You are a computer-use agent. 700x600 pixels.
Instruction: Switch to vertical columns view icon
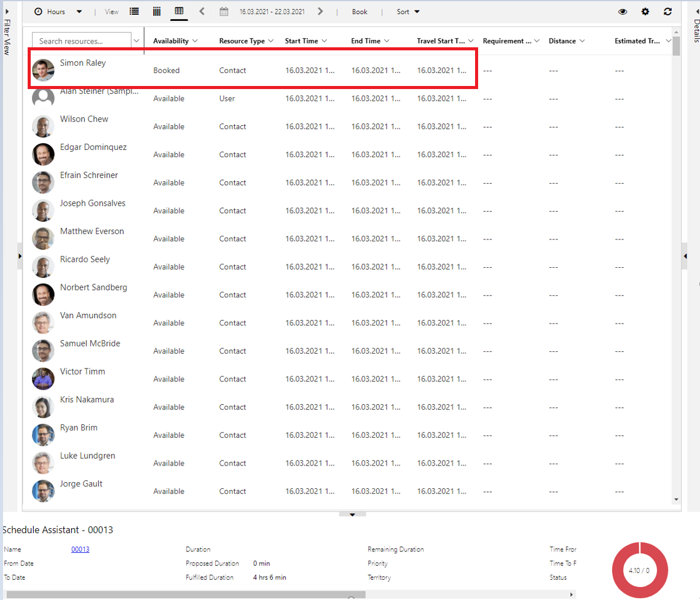click(157, 12)
